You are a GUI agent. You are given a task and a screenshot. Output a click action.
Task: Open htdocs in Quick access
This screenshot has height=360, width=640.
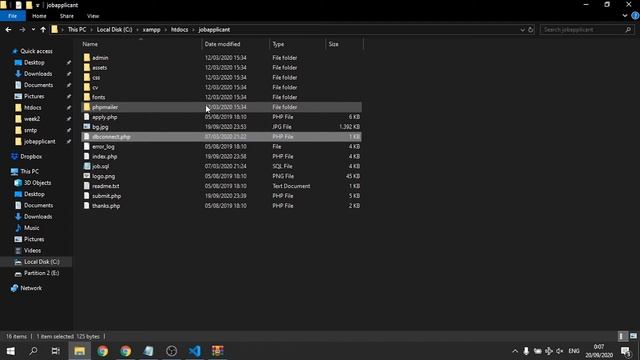tap(32, 108)
